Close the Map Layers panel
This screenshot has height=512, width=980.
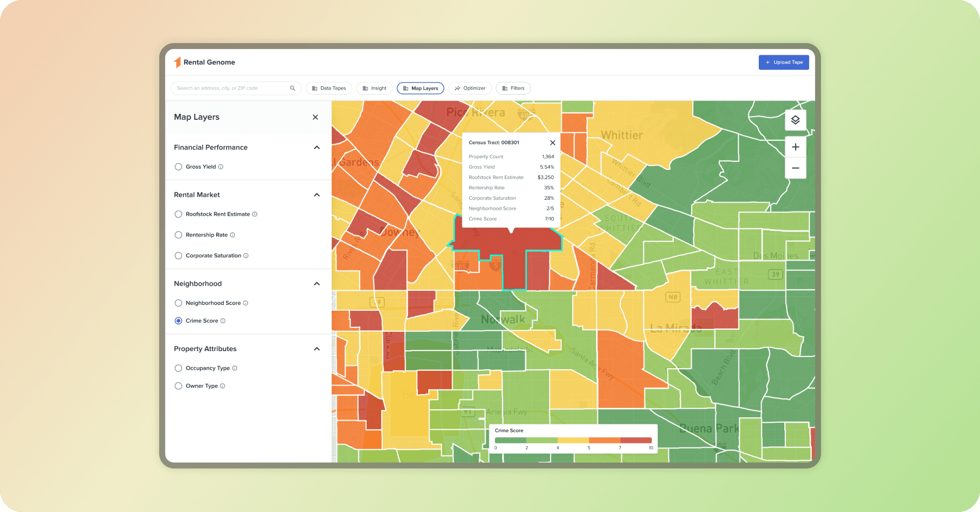point(315,117)
